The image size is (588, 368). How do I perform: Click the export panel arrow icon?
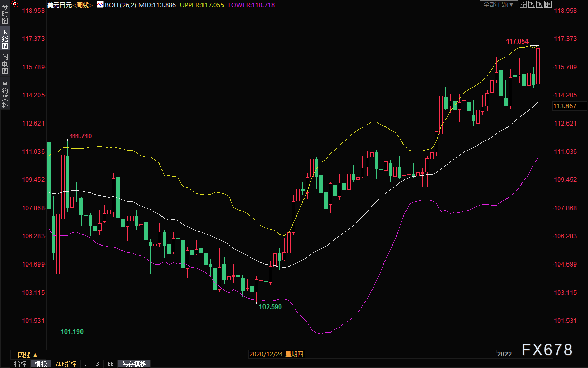point(548,4)
